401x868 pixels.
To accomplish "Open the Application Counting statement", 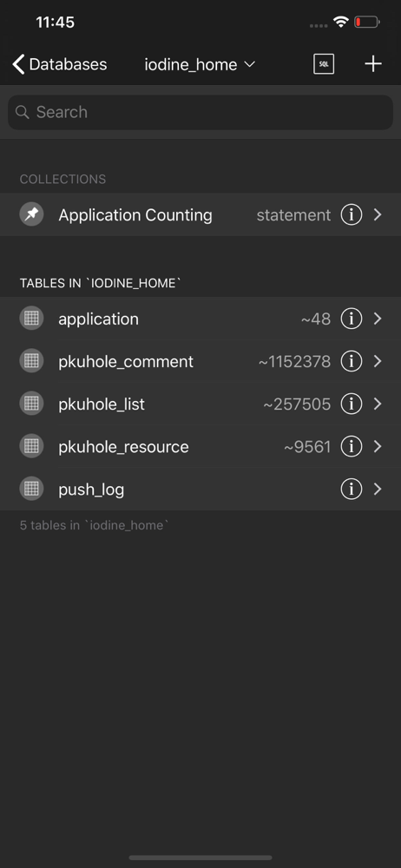I will click(x=200, y=214).
